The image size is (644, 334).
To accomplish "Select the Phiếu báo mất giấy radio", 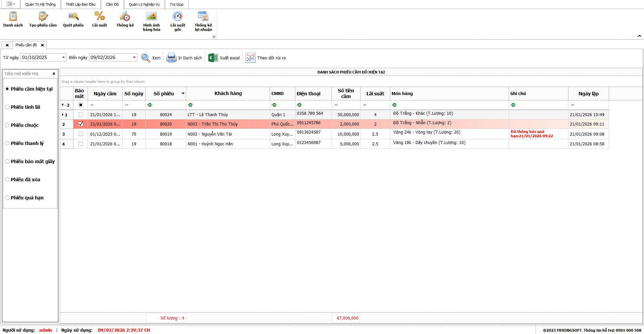I will [7, 161].
